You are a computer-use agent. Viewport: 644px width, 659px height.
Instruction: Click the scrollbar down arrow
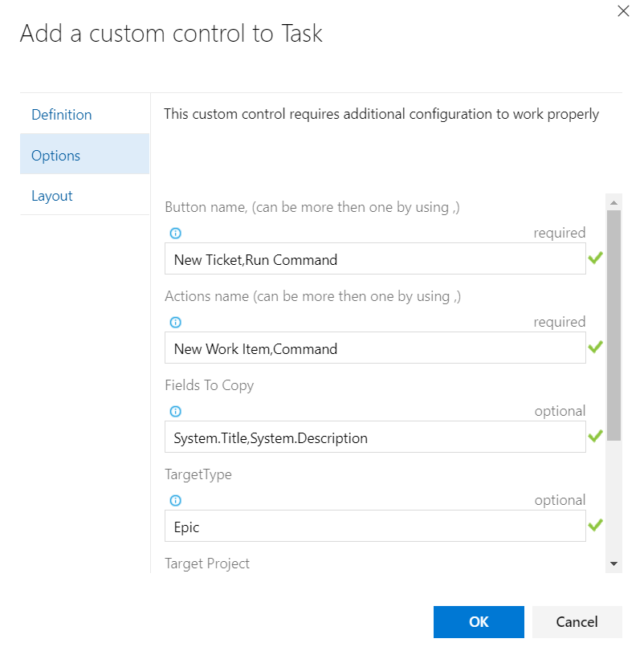point(614,564)
